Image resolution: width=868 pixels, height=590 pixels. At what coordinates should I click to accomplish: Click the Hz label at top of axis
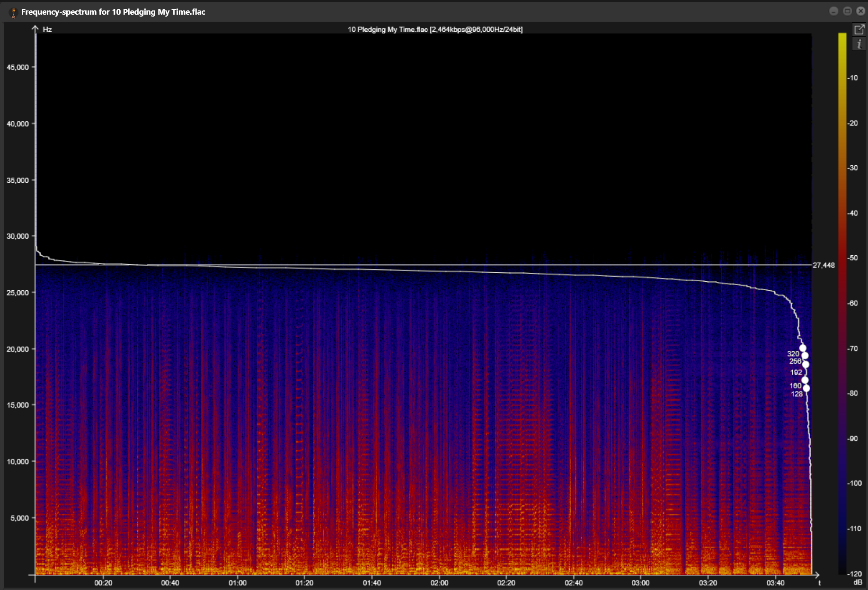click(x=47, y=29)
